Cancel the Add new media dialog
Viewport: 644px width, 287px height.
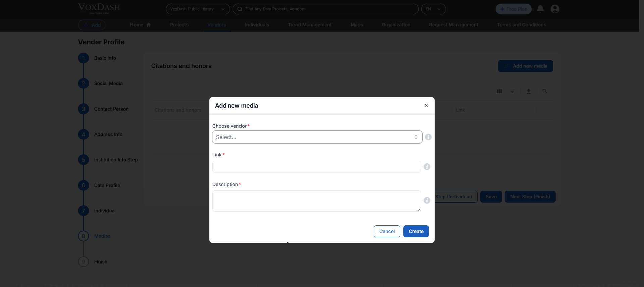(387, 231)
